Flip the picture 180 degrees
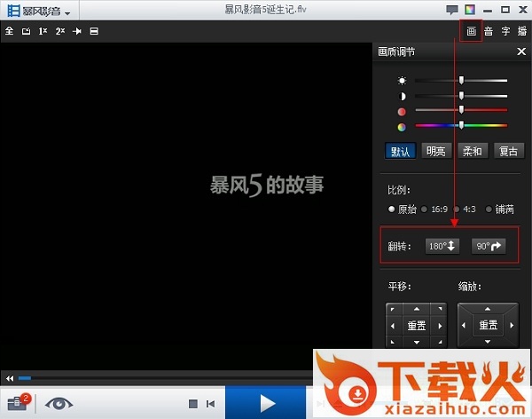The width and height of the screenshot is (532, 419). coord(441,246)
